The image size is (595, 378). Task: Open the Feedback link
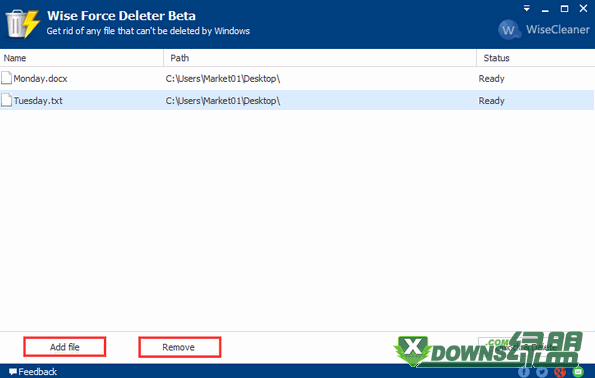[x=33, y=372]
